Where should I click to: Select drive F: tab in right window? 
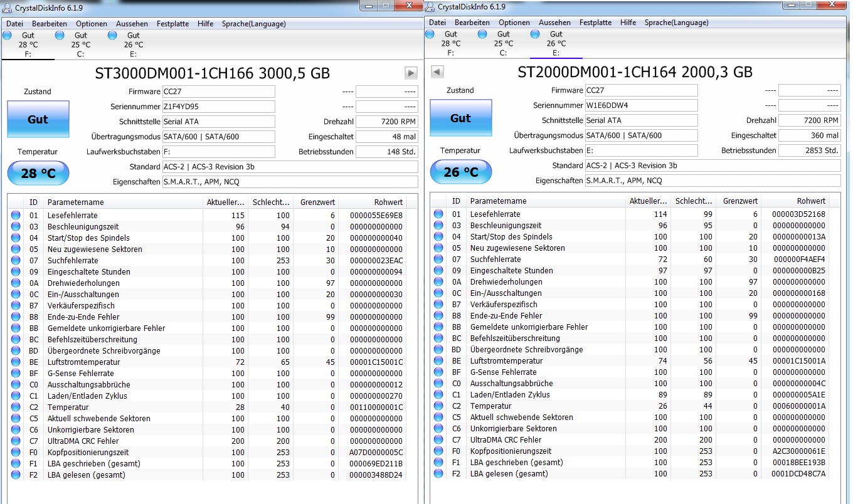[450, 43]
